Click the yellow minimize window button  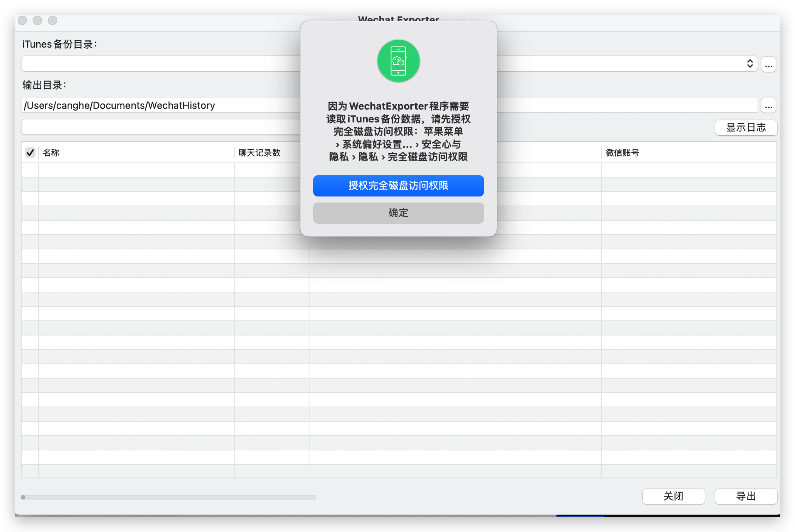click(x=37, y=20)
